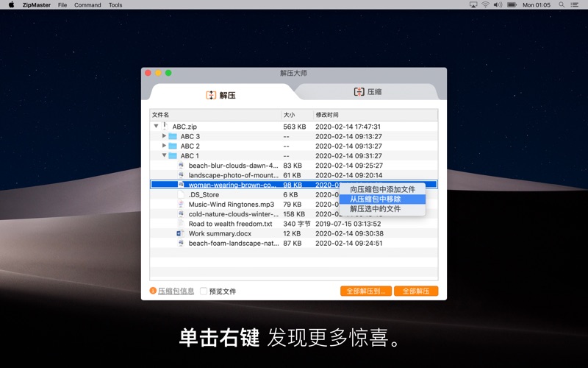Select the landscape-photo-of-mount file name

pos(233,175)
